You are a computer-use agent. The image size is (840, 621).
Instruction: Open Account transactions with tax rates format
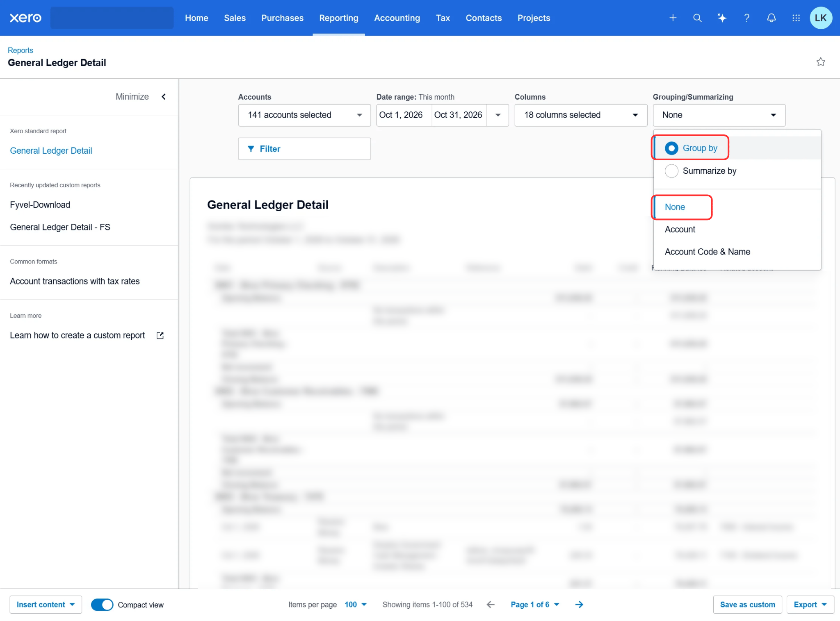click(x=75, y=281)
